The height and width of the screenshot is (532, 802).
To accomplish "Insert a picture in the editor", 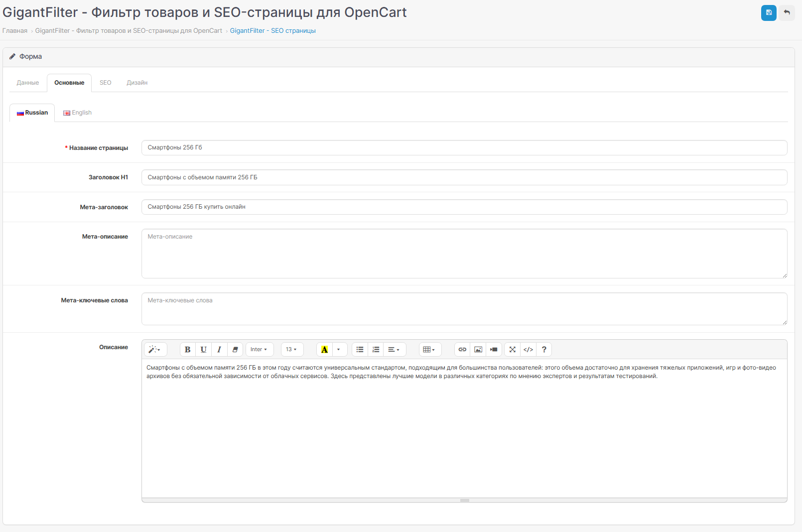I will pos(478,350).
